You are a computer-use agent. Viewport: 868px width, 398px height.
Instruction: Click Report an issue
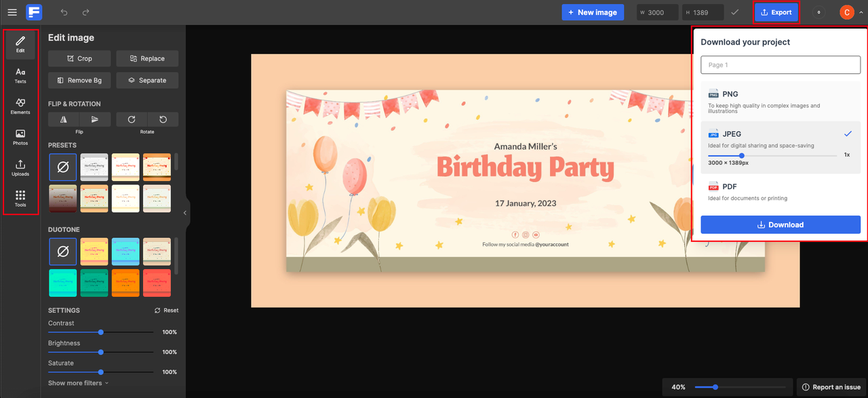pyautogui.click(x=831, y=387)
